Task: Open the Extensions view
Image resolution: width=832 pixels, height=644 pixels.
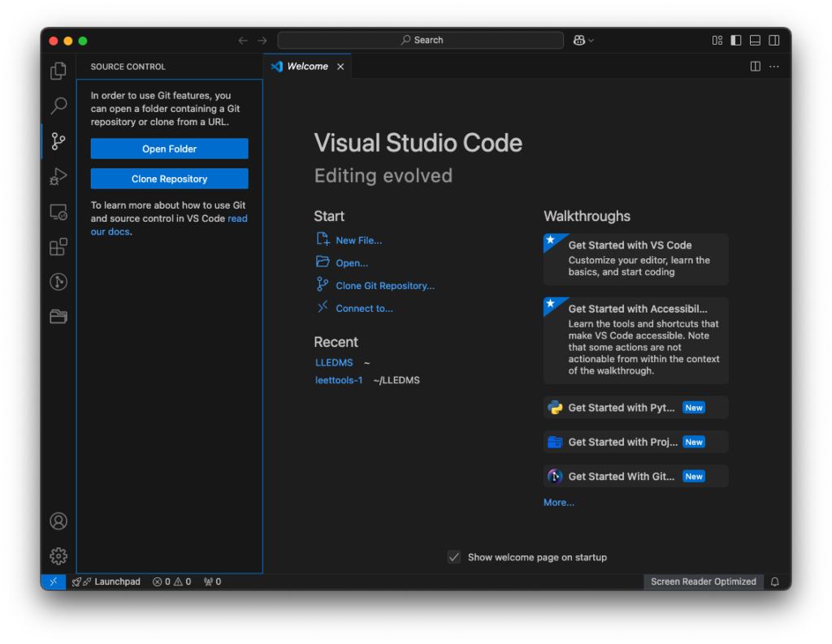Action: coord(58,247)
